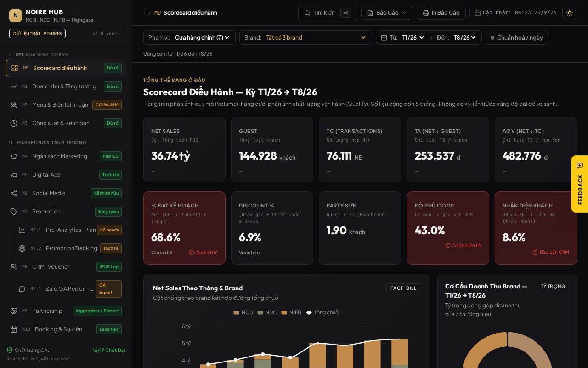Screen dimensions: 588x368
Task: Expand the Báo Cáo dropdown menu
Action: click(387, 13)
